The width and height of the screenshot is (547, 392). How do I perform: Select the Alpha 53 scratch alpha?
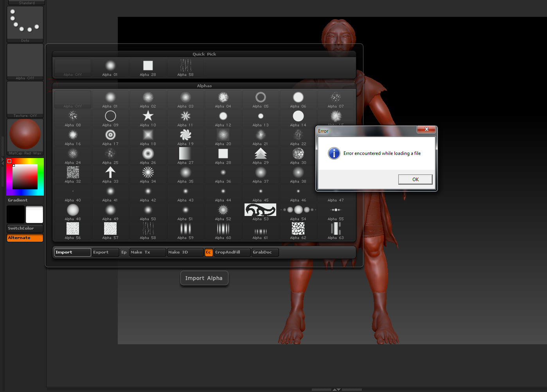[x=260, y=210]
